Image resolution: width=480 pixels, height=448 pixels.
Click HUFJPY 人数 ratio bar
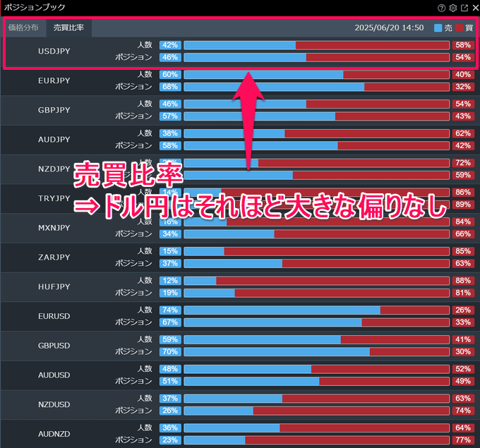pyautogui.click(x=316, y=281)
